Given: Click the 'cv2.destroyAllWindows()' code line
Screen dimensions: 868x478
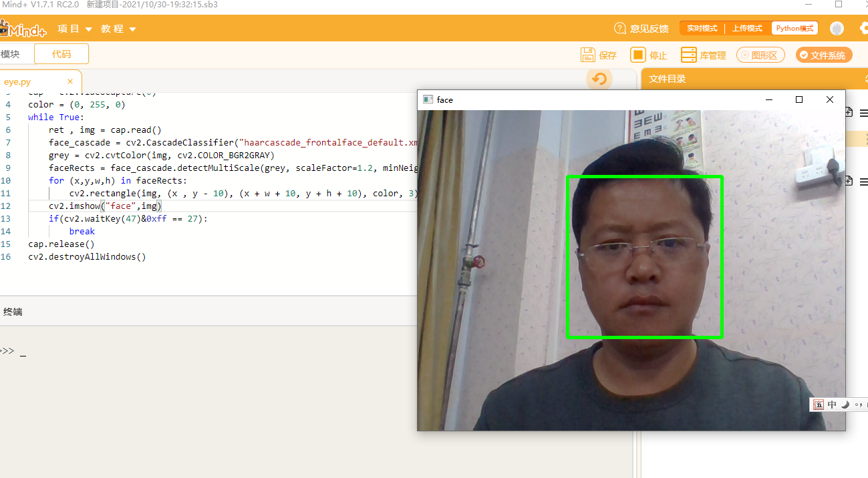Looking at the screenshot, I should click(x=87, y=256).
